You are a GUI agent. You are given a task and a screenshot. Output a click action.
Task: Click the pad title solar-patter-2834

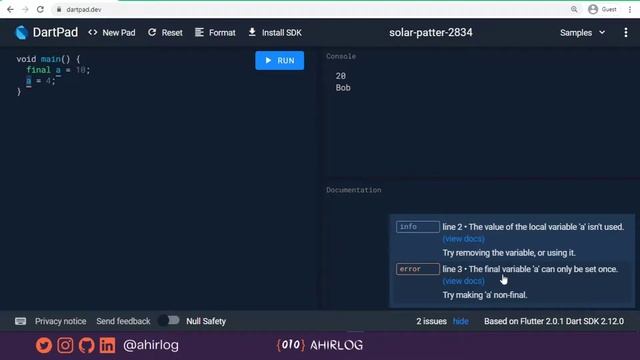431,33
